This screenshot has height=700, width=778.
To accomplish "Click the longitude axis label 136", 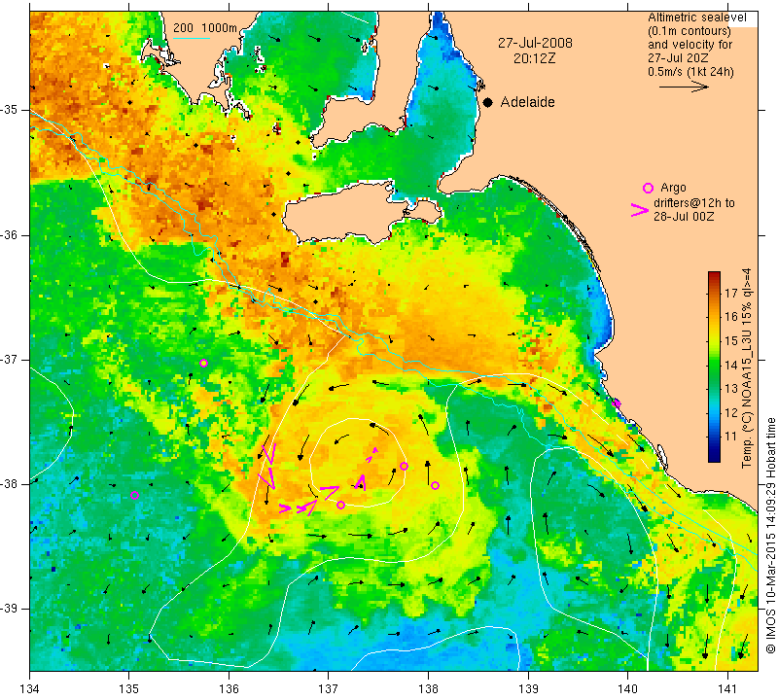I will [229, 689].
